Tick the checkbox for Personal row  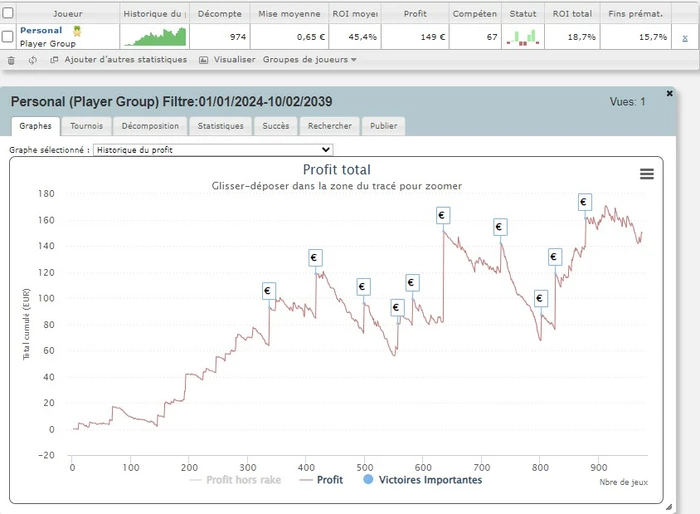(x=8, y=37)
